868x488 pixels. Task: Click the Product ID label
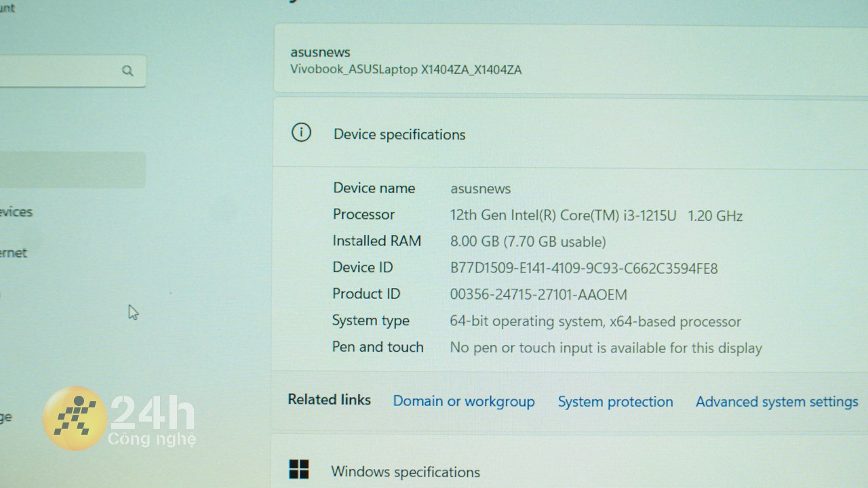pyautogui.click(x=366, y=293)
